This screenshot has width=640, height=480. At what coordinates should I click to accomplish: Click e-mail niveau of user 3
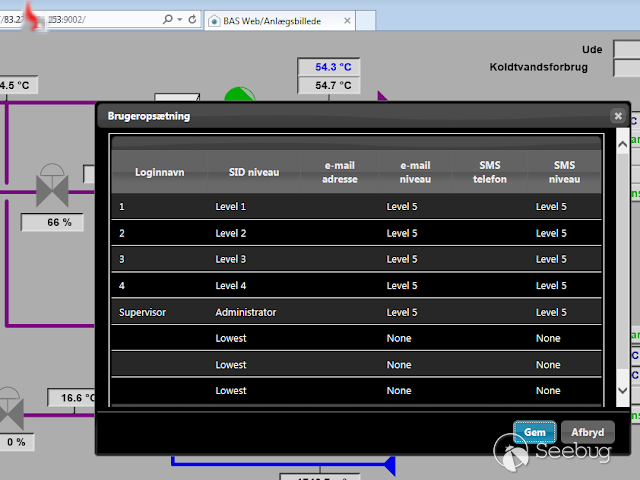(x=402, y=259)
